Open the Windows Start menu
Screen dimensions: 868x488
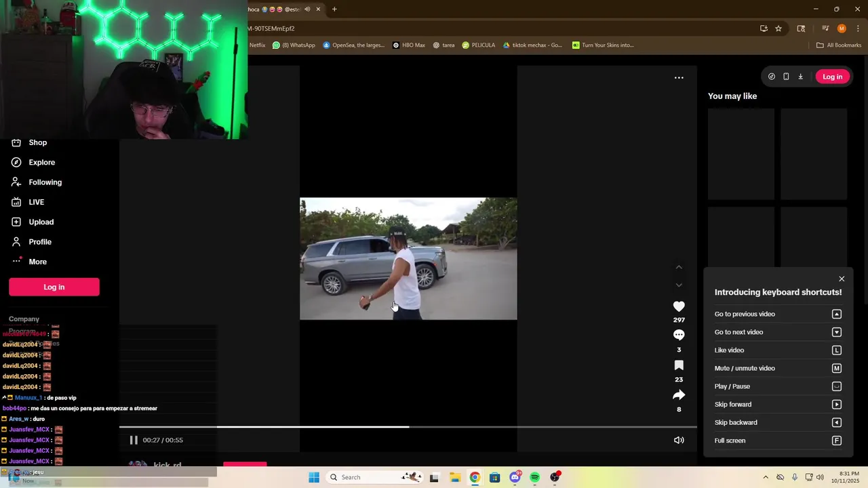tap(314, 477)
